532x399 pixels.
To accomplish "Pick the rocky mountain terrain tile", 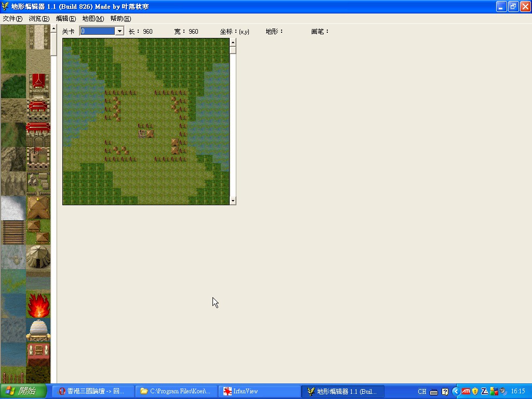I will click(x=13, y=159).
